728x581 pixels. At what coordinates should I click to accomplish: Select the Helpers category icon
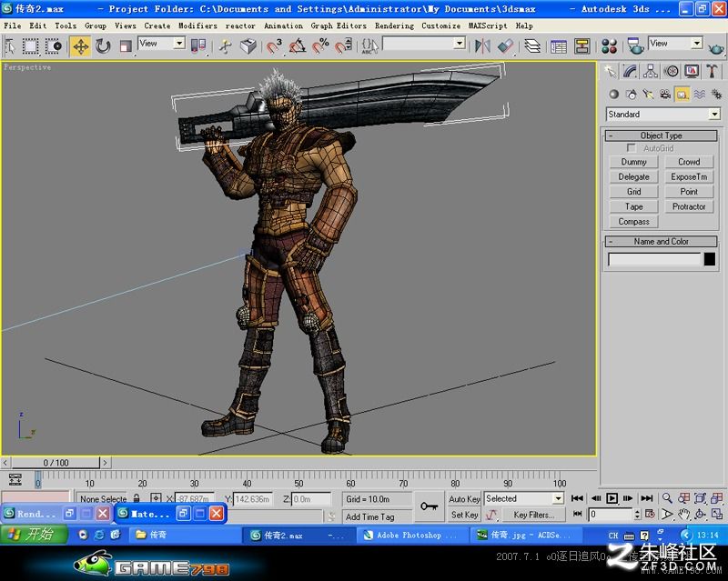682,95
